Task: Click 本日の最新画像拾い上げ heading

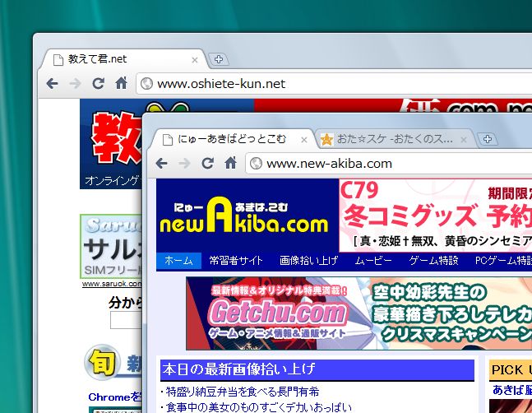Action: [x=317, y=370]
